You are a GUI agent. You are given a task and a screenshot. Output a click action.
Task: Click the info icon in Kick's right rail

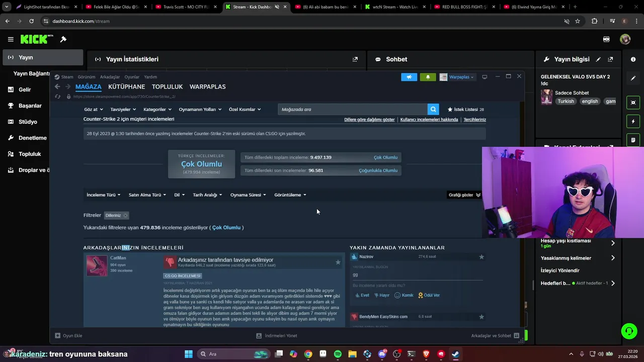click(633, 59)
